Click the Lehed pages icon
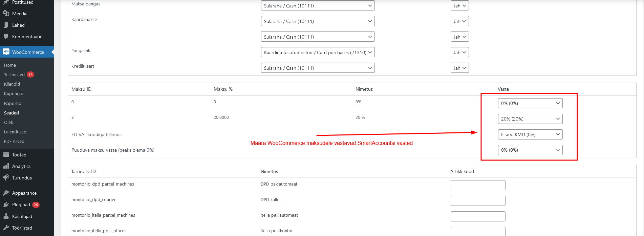 [x=6, y=25]
